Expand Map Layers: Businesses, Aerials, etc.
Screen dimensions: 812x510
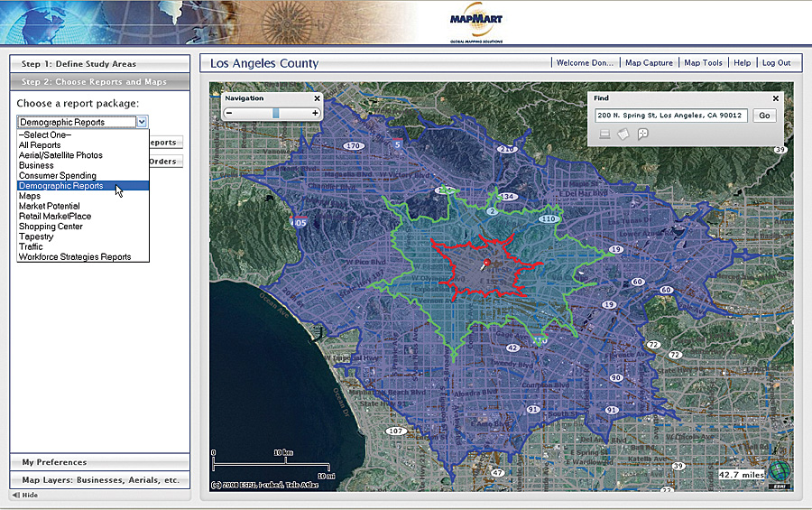[99, 480]
